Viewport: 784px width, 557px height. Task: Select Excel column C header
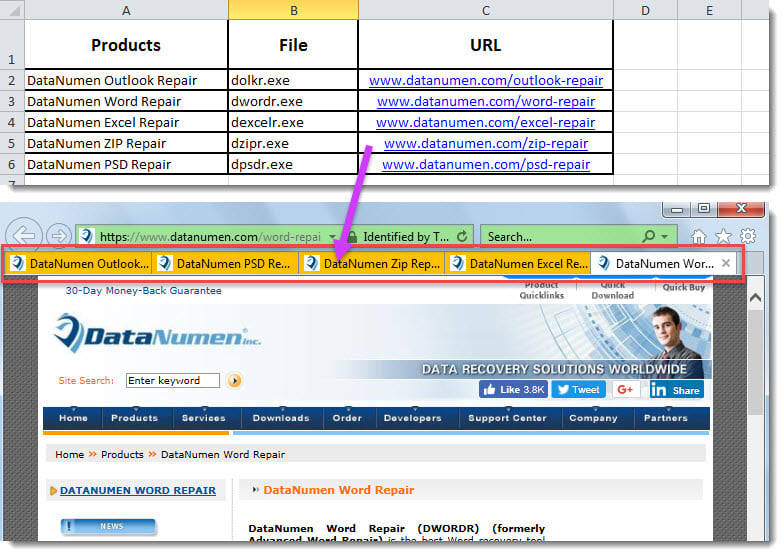[486, 10]
